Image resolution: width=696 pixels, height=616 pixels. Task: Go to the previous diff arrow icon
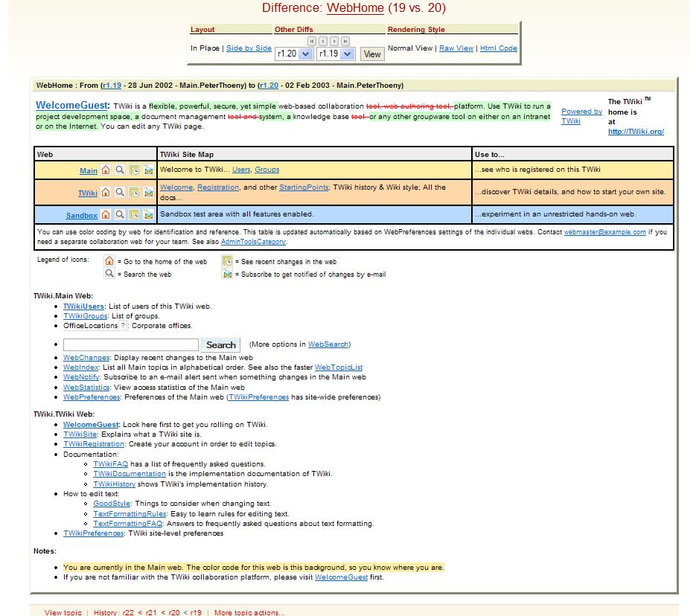[x=323, y=41]
